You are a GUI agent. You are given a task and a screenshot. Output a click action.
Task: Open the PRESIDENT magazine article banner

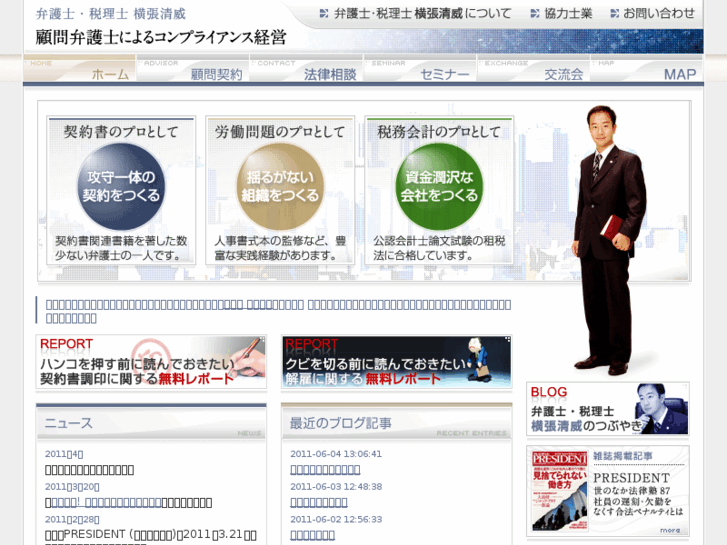pyautogui.click(x=608, y=491)
